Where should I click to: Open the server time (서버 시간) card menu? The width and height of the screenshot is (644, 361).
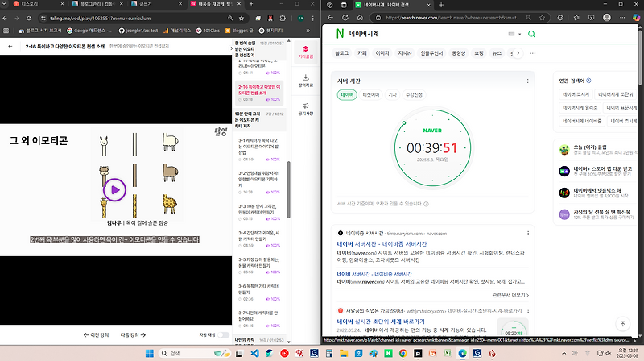tap(528, 81)
